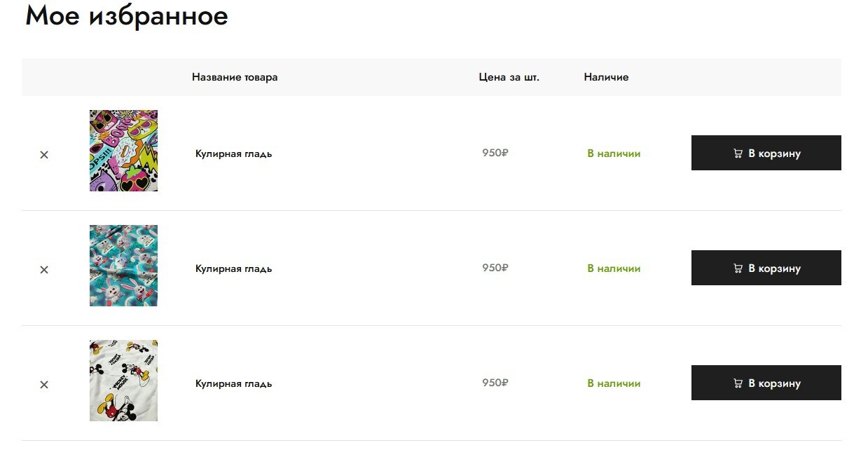The height and width of the screenshot is (464, 868).
Task: Click the "Цена за шт." column header
Action: pos(509,77)
